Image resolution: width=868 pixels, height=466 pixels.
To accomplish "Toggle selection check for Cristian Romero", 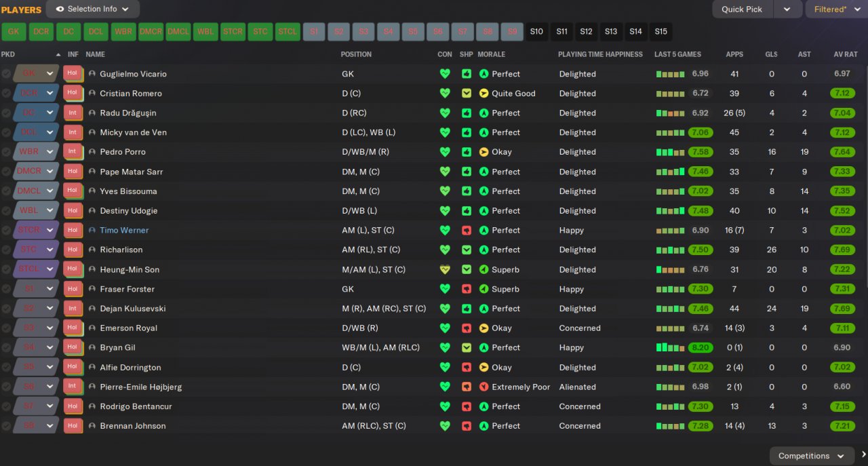I will pos(6,94).
